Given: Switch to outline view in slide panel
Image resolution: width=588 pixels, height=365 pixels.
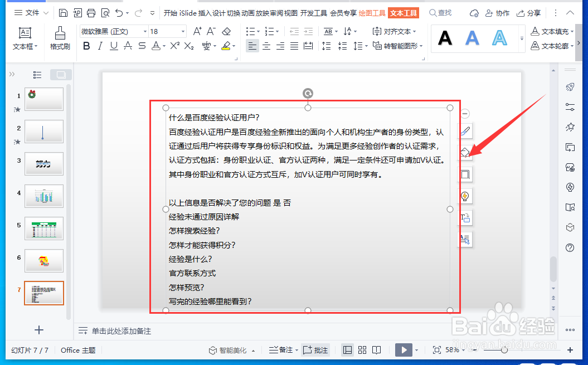Looking at the screenshot, I should pyautogui.click(x=37, y=75).
